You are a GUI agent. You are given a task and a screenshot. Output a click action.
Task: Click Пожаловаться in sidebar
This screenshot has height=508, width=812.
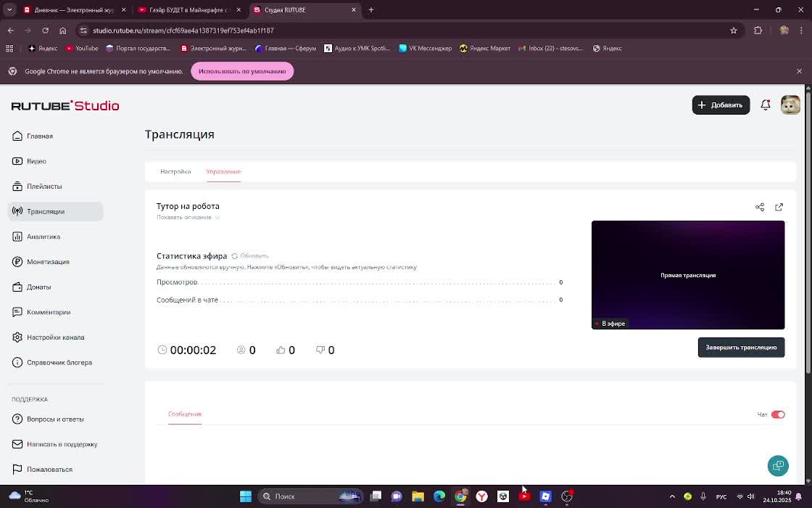pos(42,469)
